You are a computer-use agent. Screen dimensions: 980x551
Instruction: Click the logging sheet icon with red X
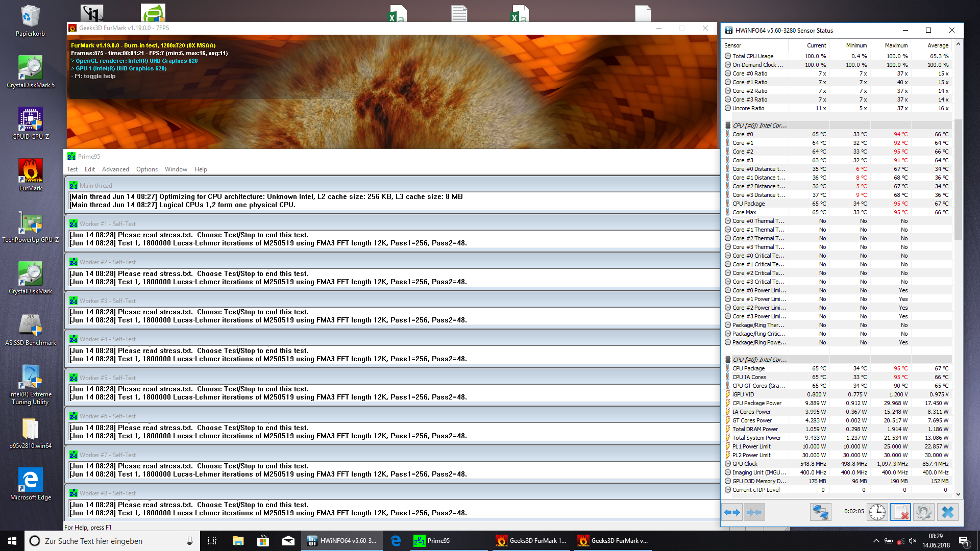900,512
